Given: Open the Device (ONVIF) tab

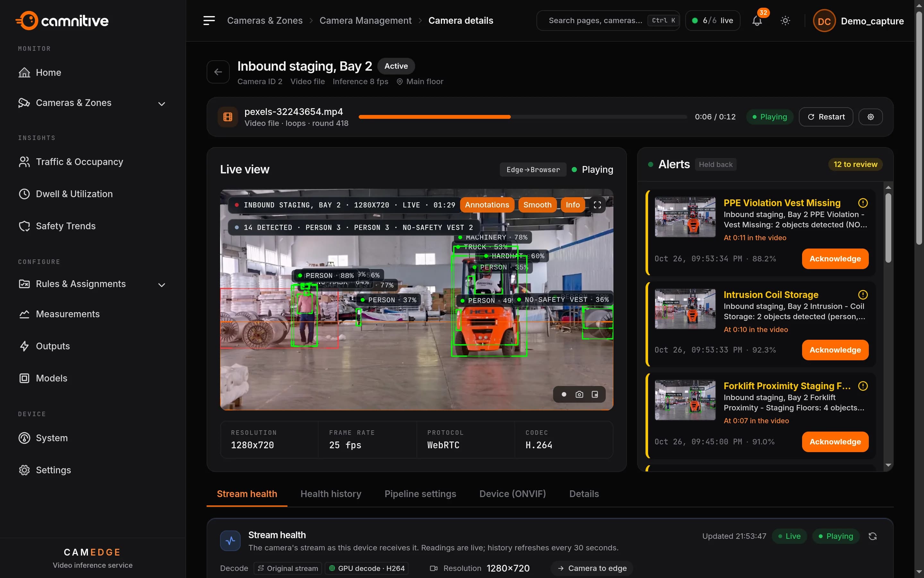Looking at the screenshot, I should 512,494.
